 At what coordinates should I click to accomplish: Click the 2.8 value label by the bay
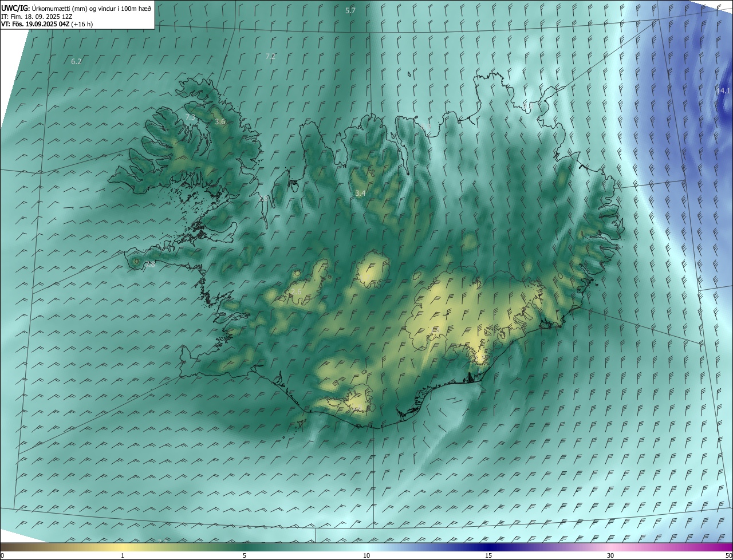click(263, 198)
